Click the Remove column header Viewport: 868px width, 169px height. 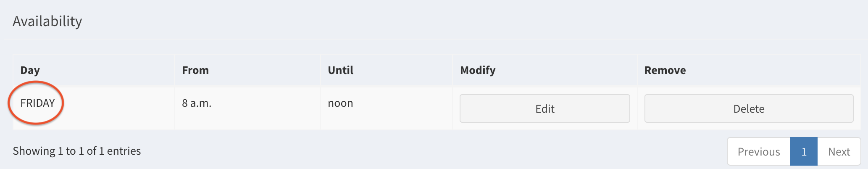[x=665, y=70]
